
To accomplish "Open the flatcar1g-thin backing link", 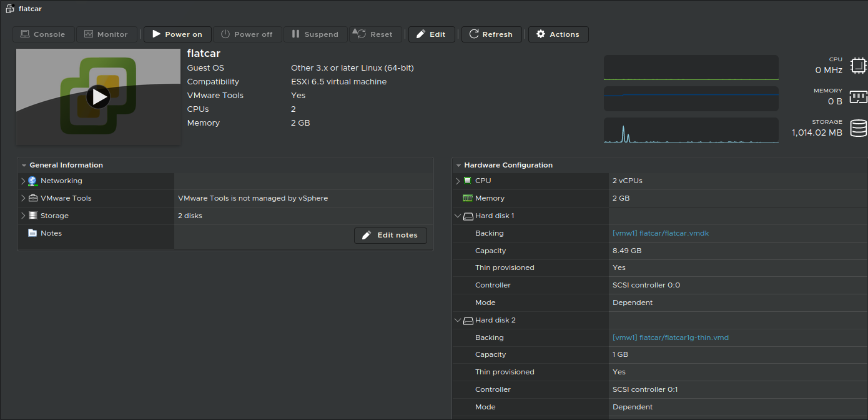I will [671, 337].
